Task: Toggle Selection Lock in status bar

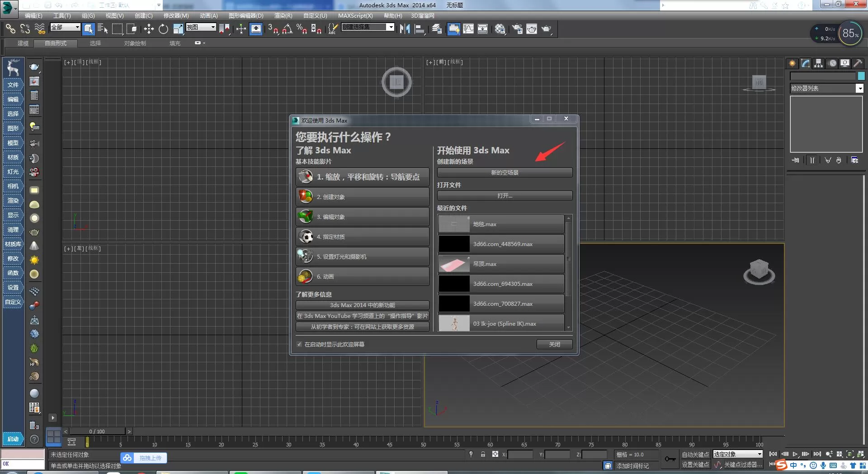Action: click(x=483, y=455)
